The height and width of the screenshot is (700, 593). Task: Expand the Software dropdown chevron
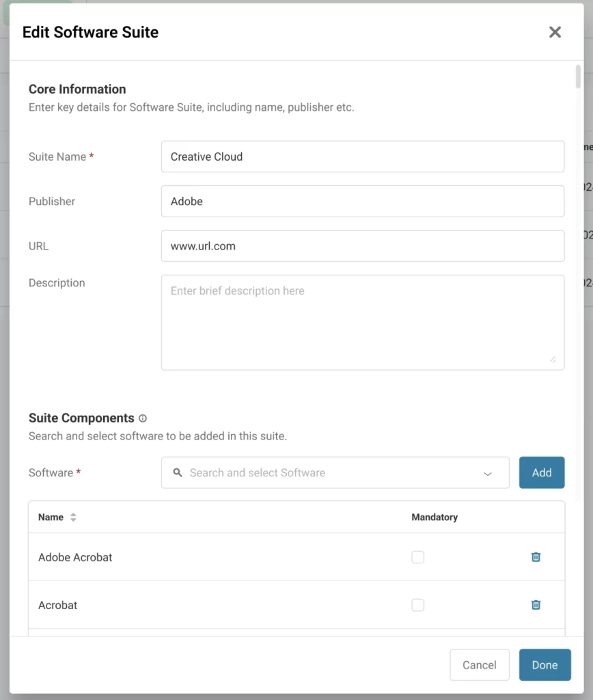[488, 473]
